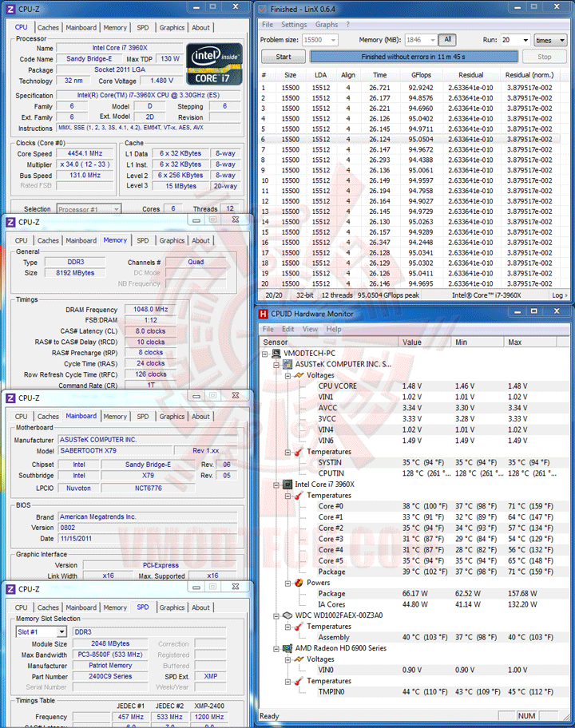Select SPD tab in CPU-Z Memory window
This screenshot has height=728, width=575.
click(x=143, y=240)
